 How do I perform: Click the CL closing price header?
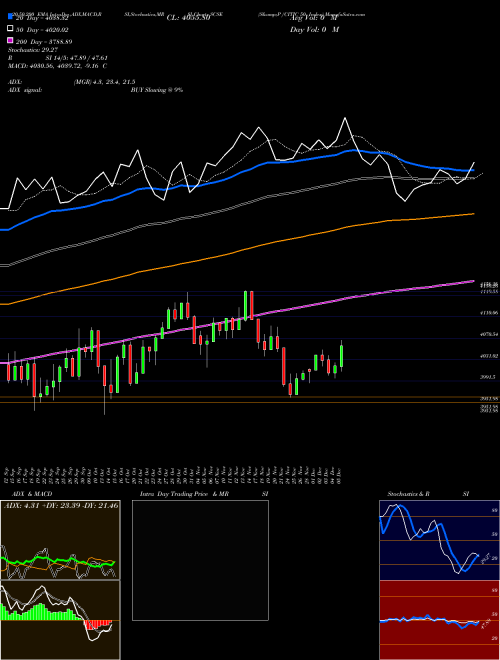(188, 18)
